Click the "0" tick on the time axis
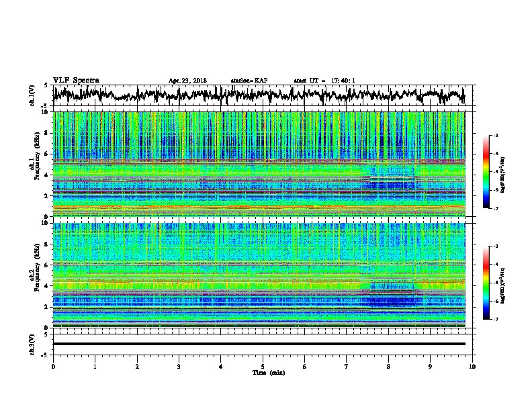Screen dimensions: 532x411 53,367
